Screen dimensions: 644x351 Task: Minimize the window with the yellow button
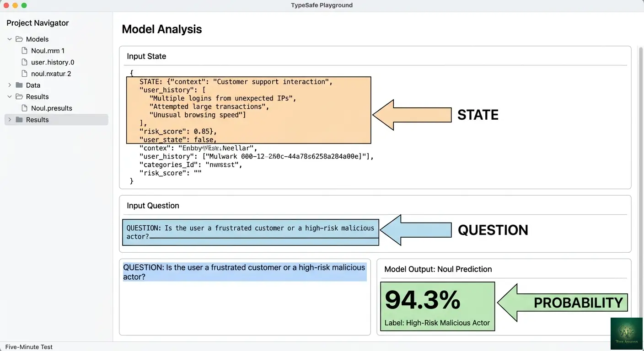(15, 5)
